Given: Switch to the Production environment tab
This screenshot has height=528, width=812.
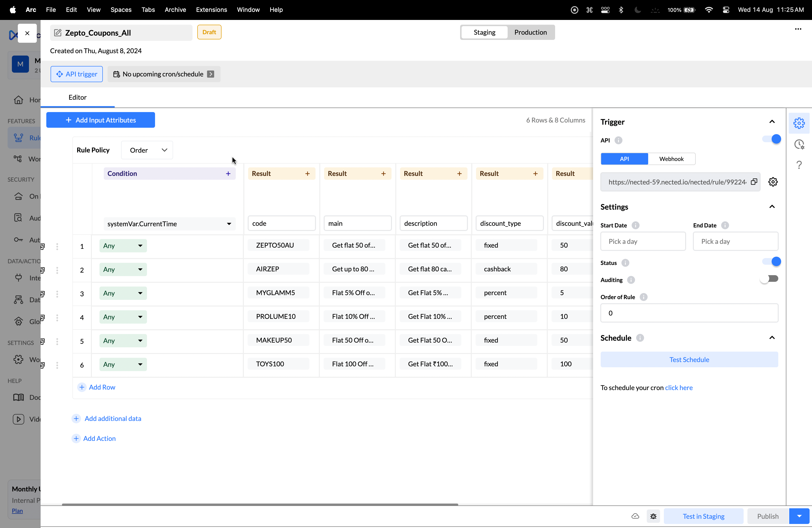Looking at the screenshot, I should tap(530, 32).
